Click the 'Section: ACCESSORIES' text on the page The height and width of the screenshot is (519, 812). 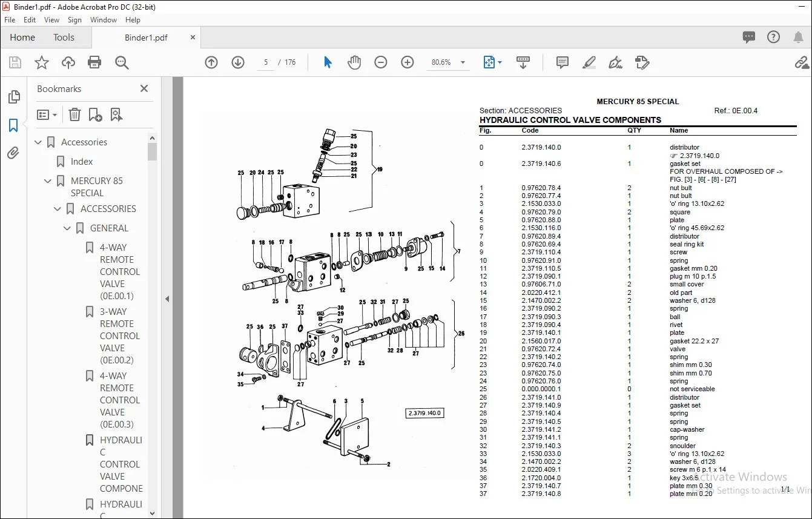(521, 111)
